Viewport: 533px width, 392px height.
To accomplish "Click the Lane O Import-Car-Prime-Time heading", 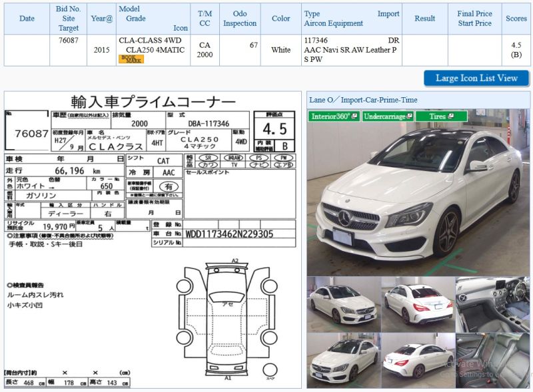I will pyautogui.click(x=363, y=100).
